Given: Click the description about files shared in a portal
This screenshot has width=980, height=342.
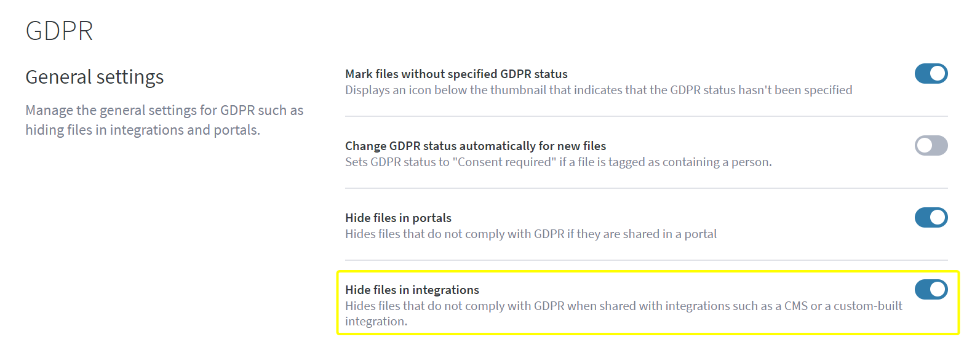Looking at the screenshot, I should 530,234.
